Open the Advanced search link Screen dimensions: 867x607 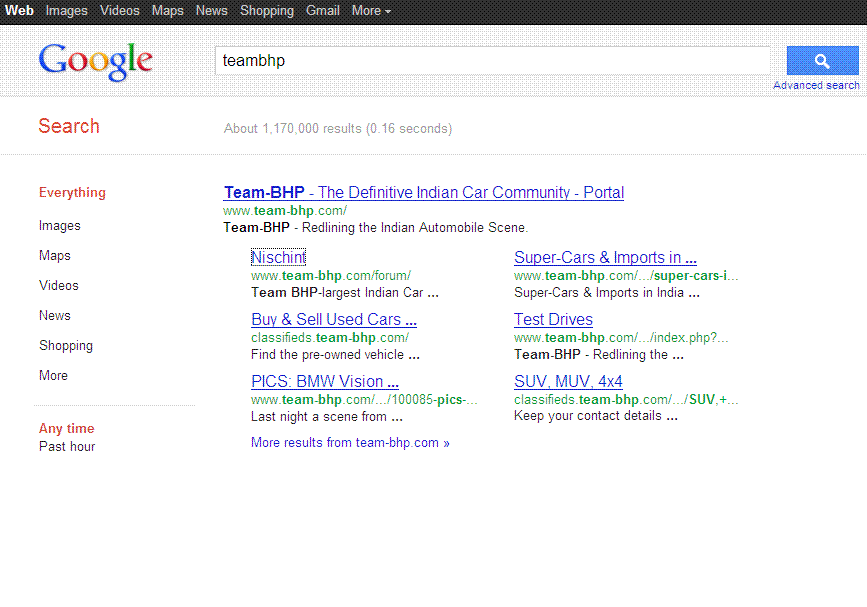tap(816, 85)
